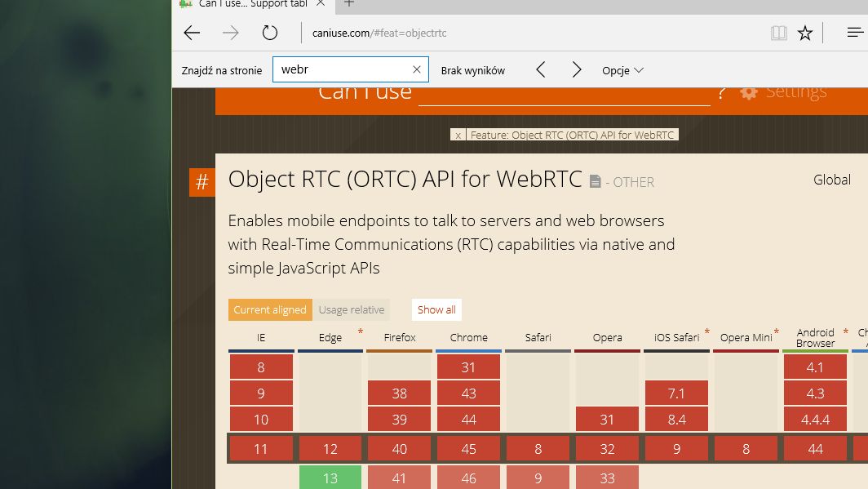This screenshot has width=868, height=489.
Task: Click the 'Show all' button
Action: (x=436, y=309)
